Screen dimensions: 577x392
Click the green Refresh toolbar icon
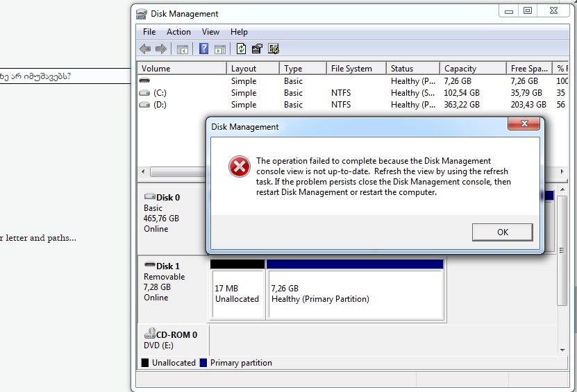tap(241, 49)
